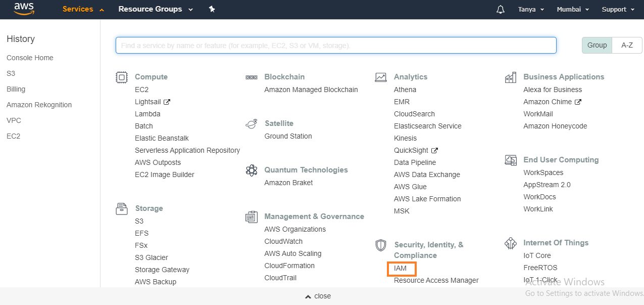
Task: Click the Analytics chart icon
Action: (381, 77)
